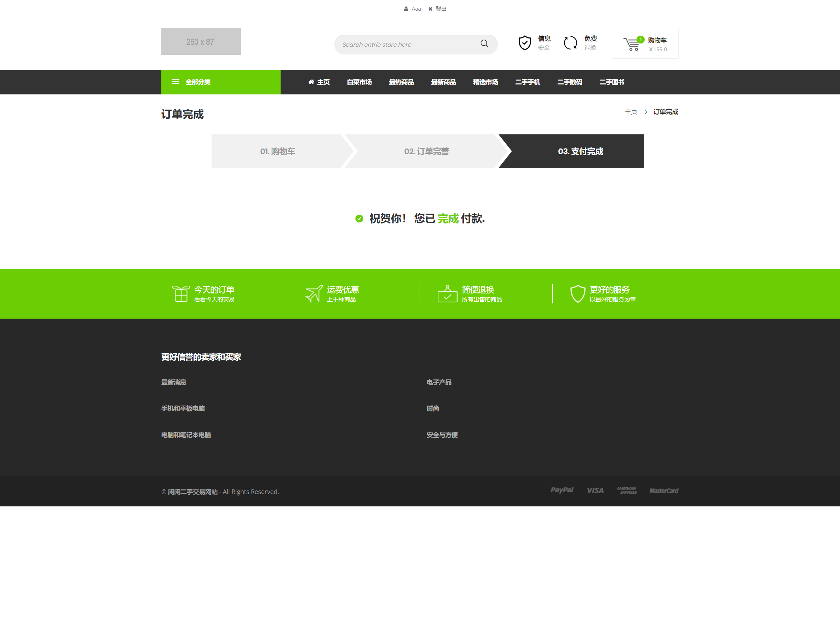Click the 260 x 87 logo placeholder
840x633 pixels.
(x=201, y=41)
